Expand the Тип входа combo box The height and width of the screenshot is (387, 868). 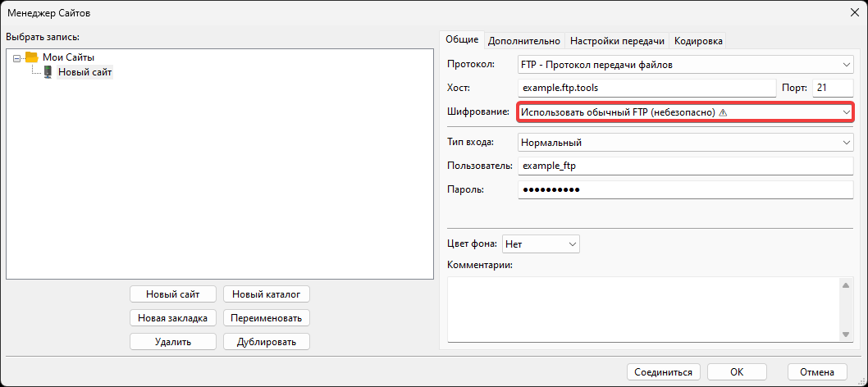coord(685,143)
